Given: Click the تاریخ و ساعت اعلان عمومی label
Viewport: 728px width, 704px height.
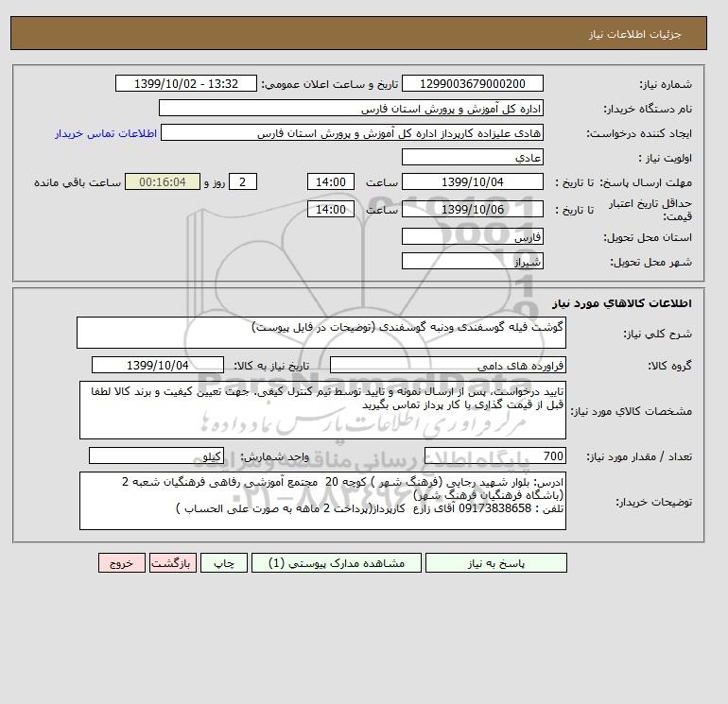Looking at the screenshot, I should [x=330, y=84].
